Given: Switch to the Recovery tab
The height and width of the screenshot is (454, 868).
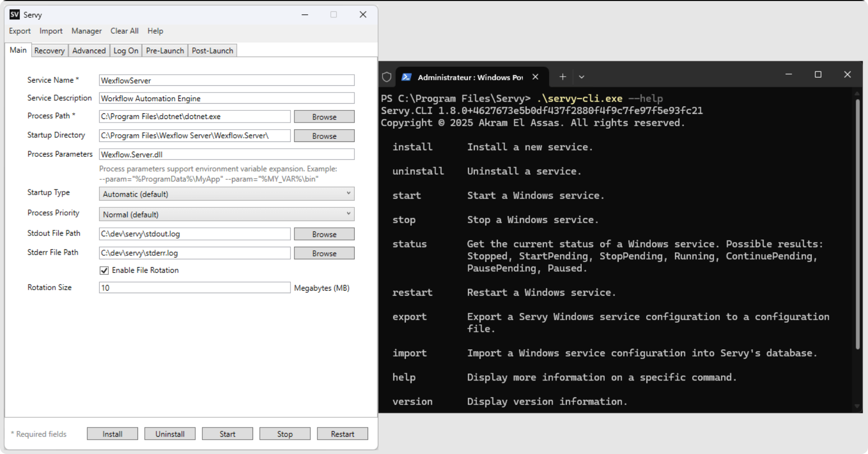Looking at the screenshot, I should coord(50,51).
